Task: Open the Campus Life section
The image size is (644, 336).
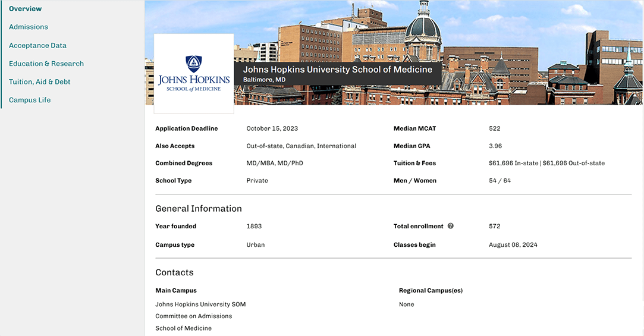Action: click(30, 100)
